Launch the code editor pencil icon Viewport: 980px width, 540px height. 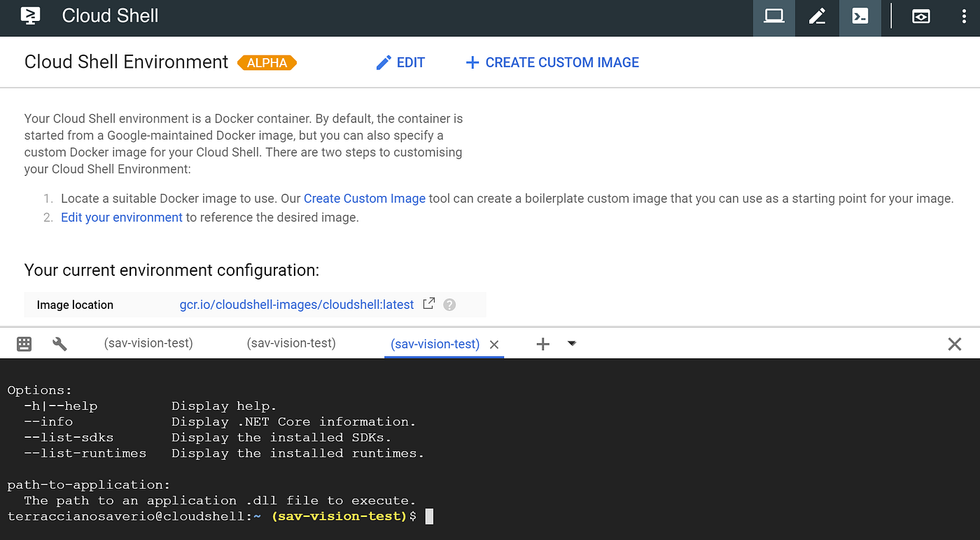(x=817, y=17)
